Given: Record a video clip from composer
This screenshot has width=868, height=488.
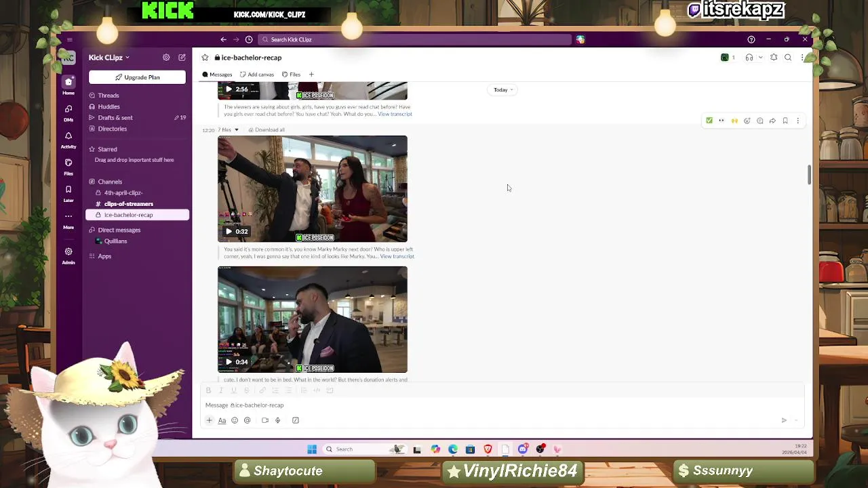Looking at the screenshot, I should [x=265, y=420].
